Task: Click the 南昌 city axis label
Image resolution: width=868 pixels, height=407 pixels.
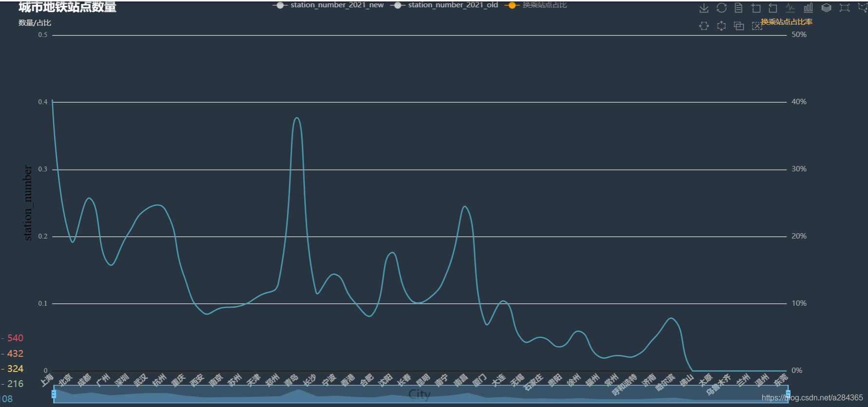Action: [460, 380]
